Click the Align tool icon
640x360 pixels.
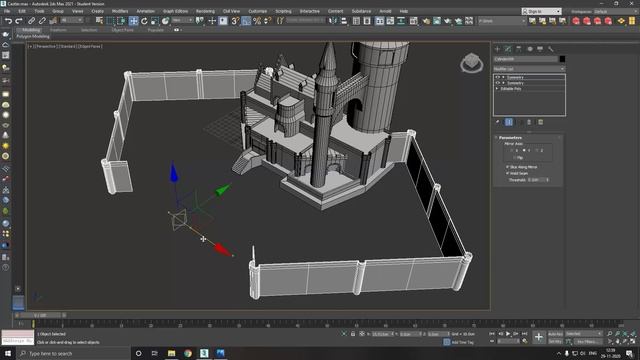tap(343, 21)
